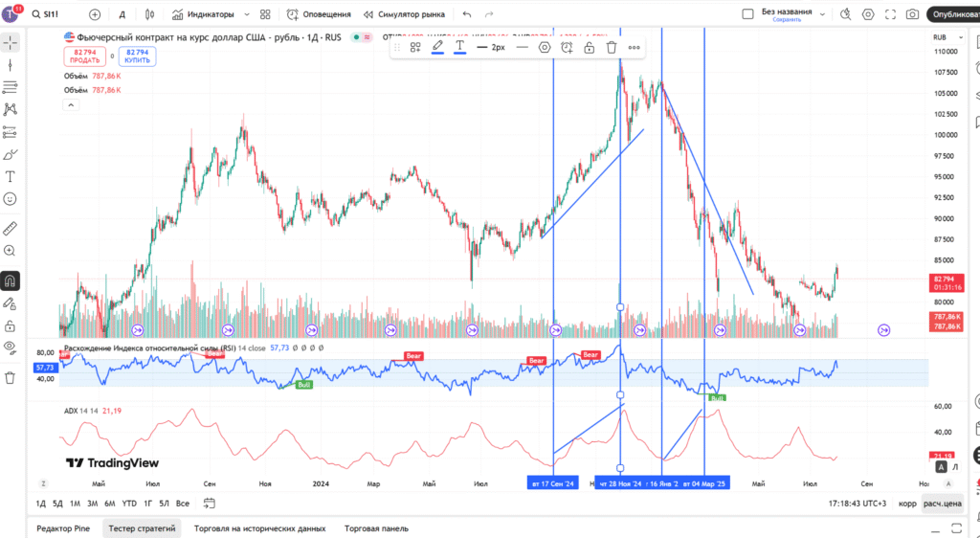The width and height of the screenshot is (980, 538).
Task: Redo the last undone action
Action: click(x=489, y=13)
